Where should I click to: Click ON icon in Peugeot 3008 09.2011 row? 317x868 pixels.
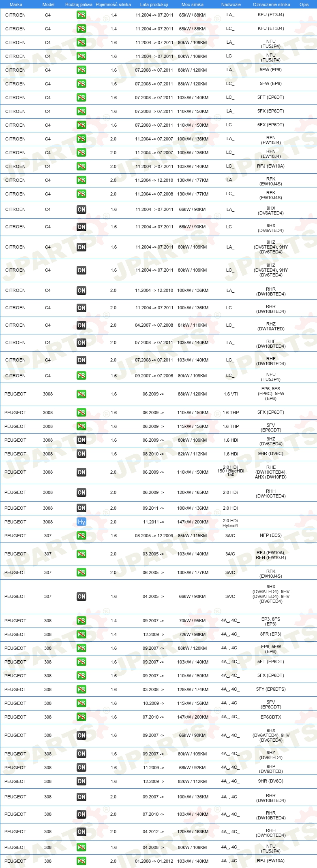[x=81, y=508]
